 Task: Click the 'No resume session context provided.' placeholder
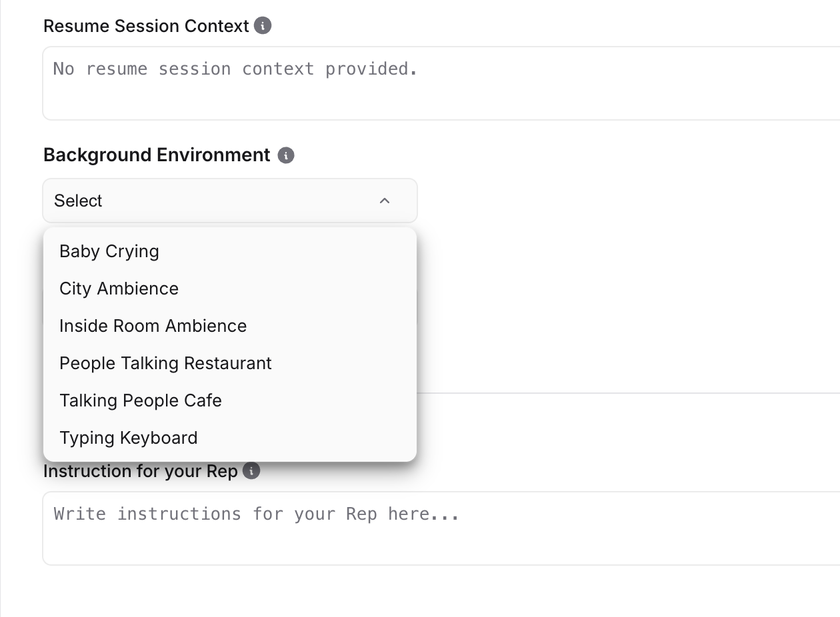coord(235,69)
